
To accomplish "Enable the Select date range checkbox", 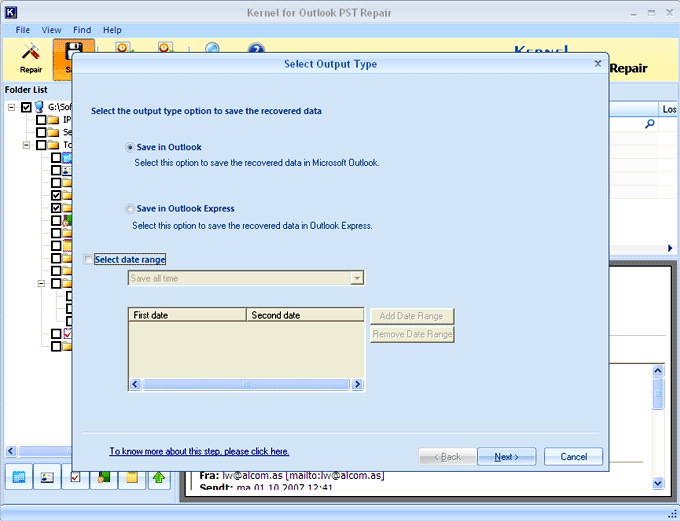I will pos(88,259).
